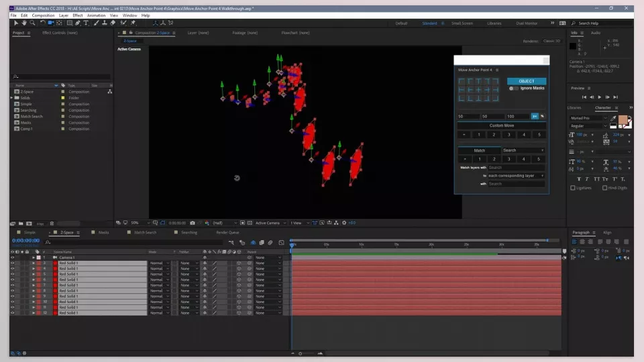The image size is (644, 362).
Task: Open the Myriad Pro font family dropdown
Action: [588, 118]
